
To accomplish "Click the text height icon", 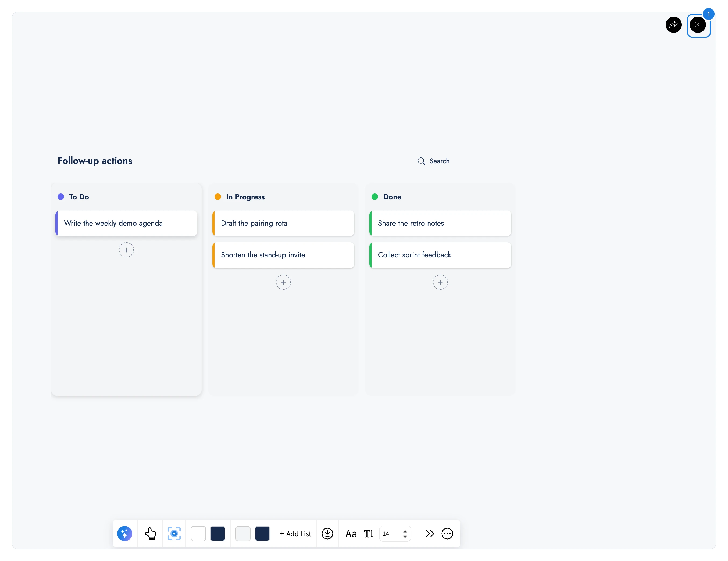I will (x=368, y=534).
